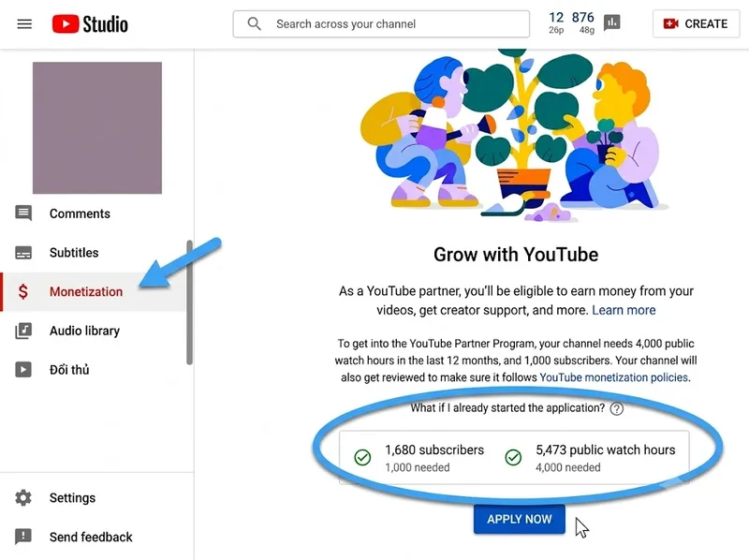
Task: Open the YouTube monetization policies link
Action: [613, 377]
